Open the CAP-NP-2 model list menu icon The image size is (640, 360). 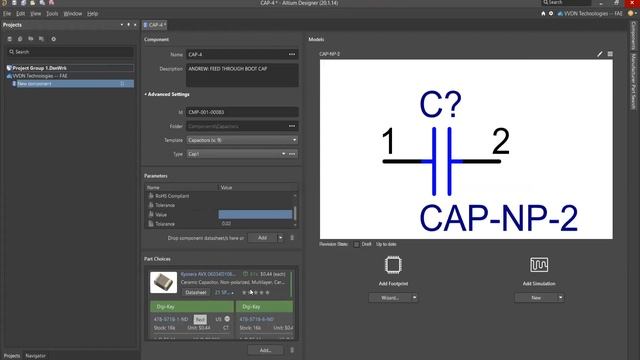coord(610,54)
